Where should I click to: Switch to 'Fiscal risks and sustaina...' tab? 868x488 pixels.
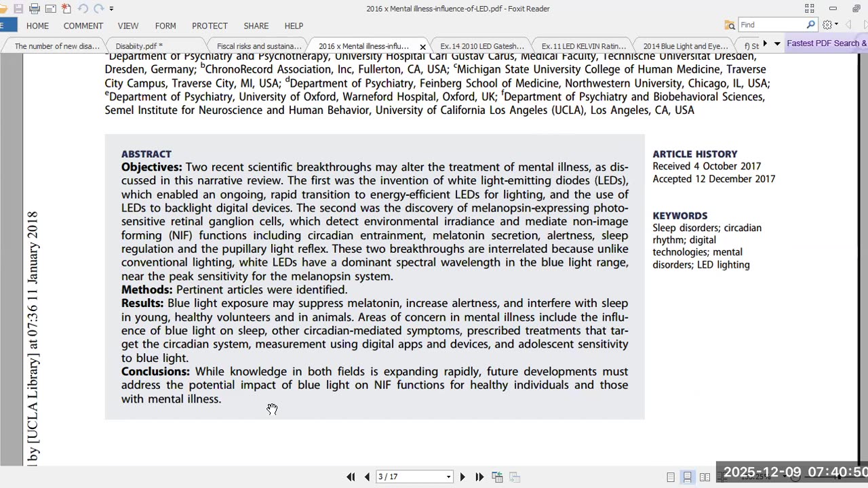tap(259, 46)
